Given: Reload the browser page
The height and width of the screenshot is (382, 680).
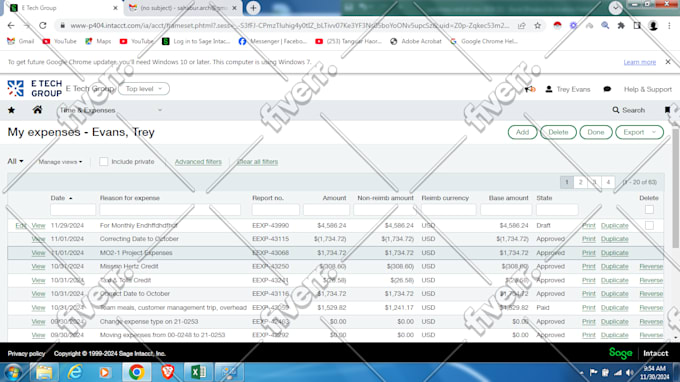Looking at the screenshot, I should [x=42, y=26].
